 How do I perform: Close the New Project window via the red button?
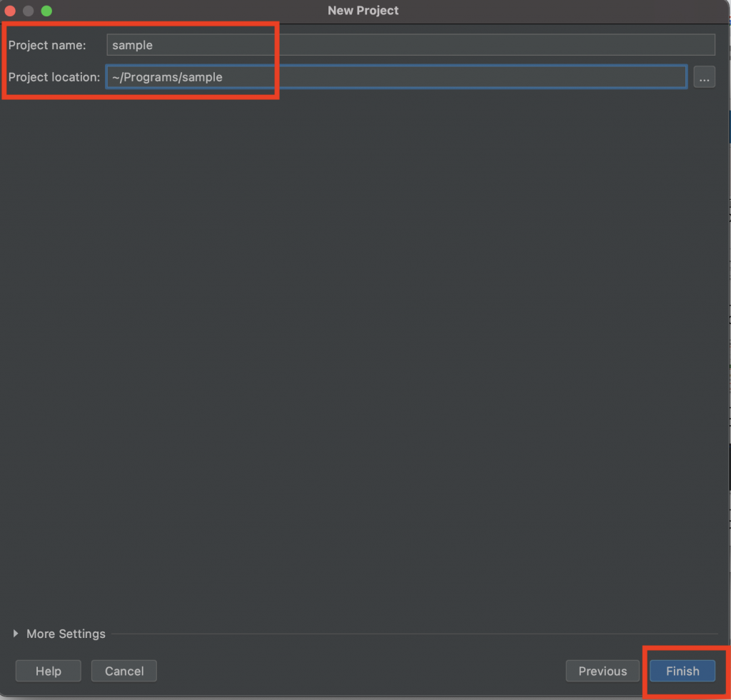click(x=10, y=11)
